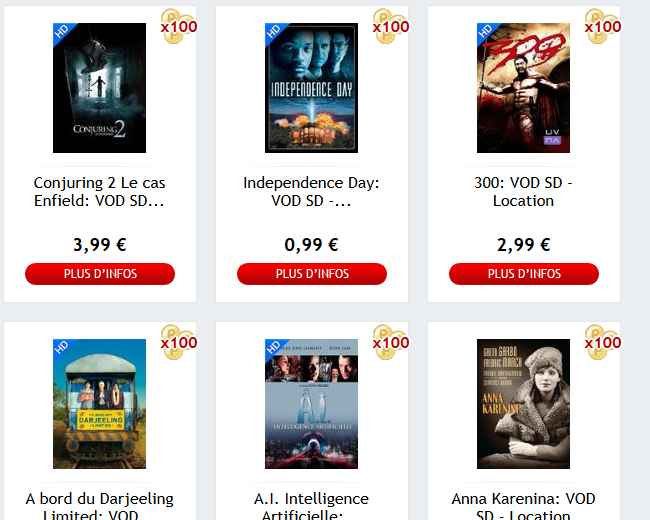Click the x100 coin badge on Darjeeling Limited
Viewport: 650px width, 520px height.
coord(179,343)
